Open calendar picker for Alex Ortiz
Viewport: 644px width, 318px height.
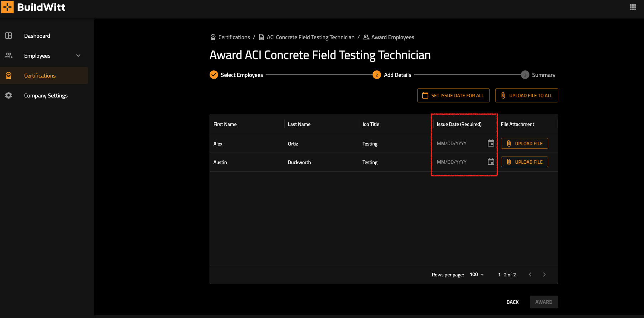click(491, 143)
